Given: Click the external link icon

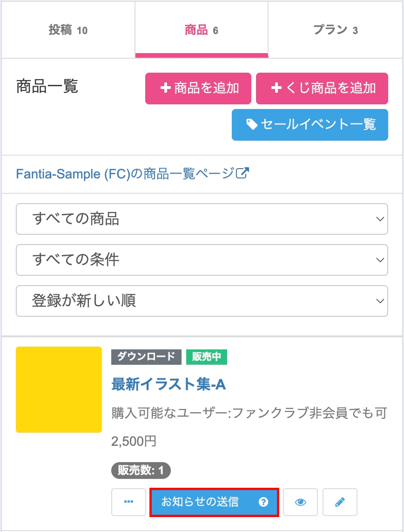Looking at the screenshot, I should [x=242, y=174].
